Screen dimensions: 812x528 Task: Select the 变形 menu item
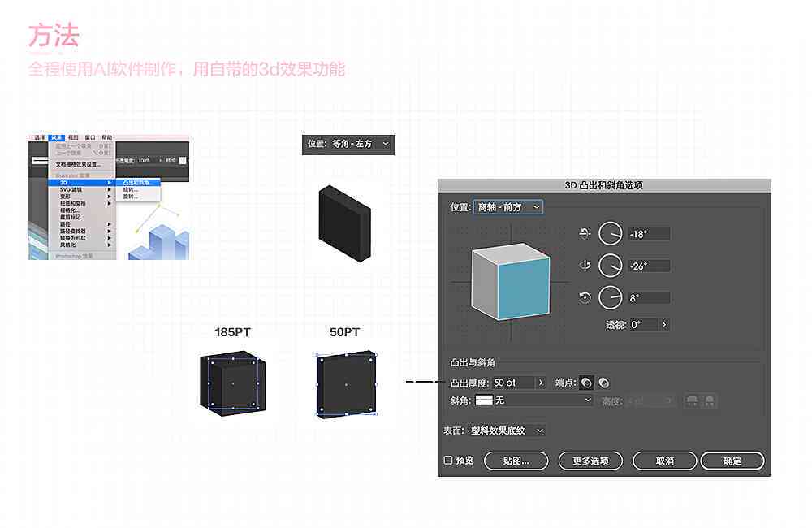click(82, 197)
